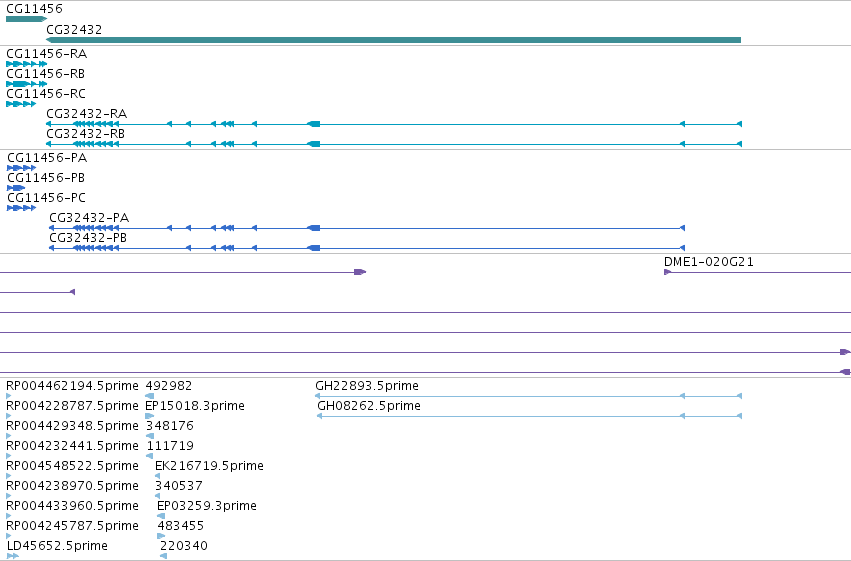The width and height of the screenshot is (851, 561).
Task: Select the CG32432-PA protein label
Action: coord(90,218)
